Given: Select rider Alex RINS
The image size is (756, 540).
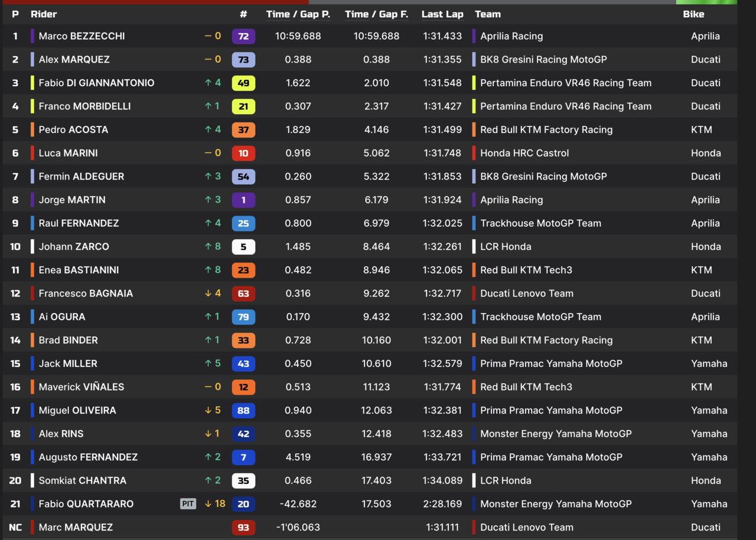Looking at the screenshot, I should point(61,434).
